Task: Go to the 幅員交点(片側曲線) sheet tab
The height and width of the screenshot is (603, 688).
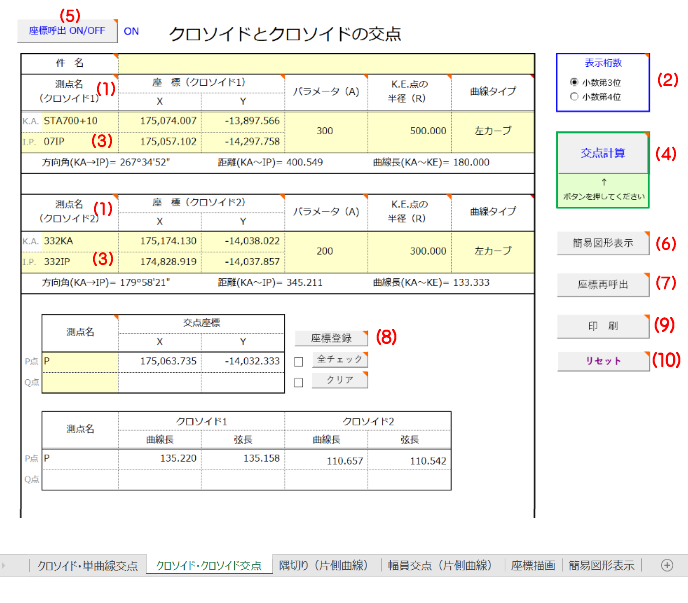Action: coord(440,566)
